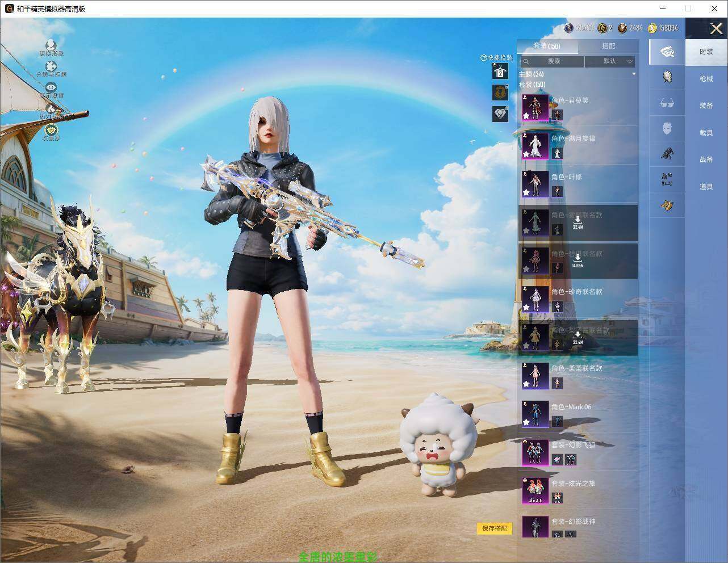This screenshot has width=728, height=563.
Task: Toggle the 展示设置 eye icon
Action: pos(51,87)
